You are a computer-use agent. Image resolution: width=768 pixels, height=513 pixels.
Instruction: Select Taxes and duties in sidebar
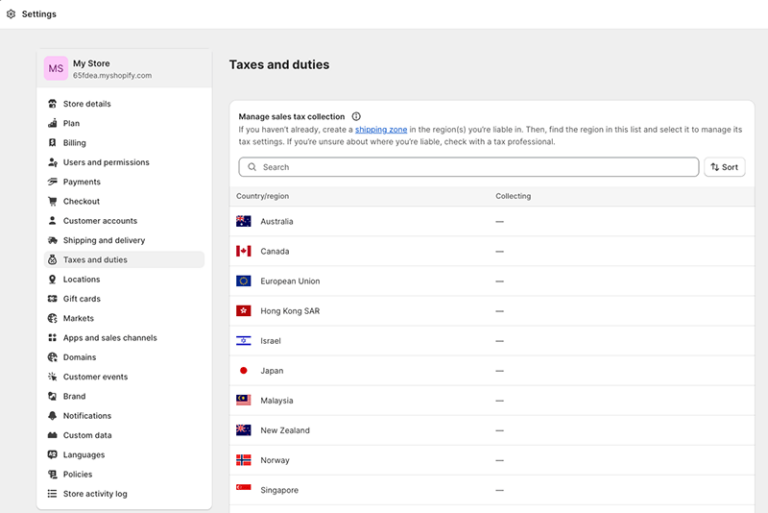coord(95,260)
